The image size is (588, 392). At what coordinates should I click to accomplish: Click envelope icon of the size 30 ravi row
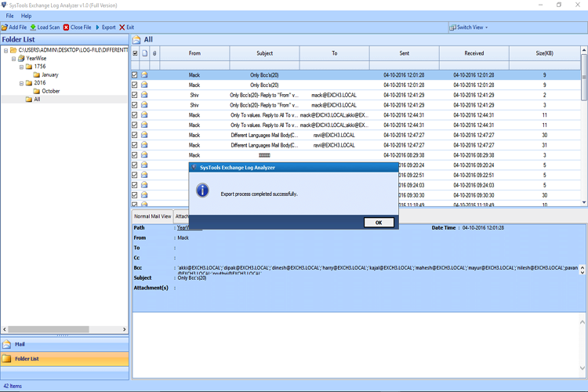click(x=144, y=135)
